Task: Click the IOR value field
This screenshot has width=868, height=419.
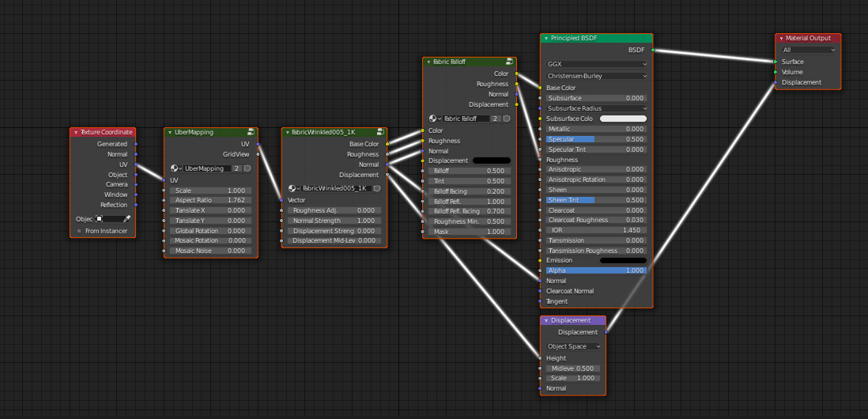Action: 595,230
